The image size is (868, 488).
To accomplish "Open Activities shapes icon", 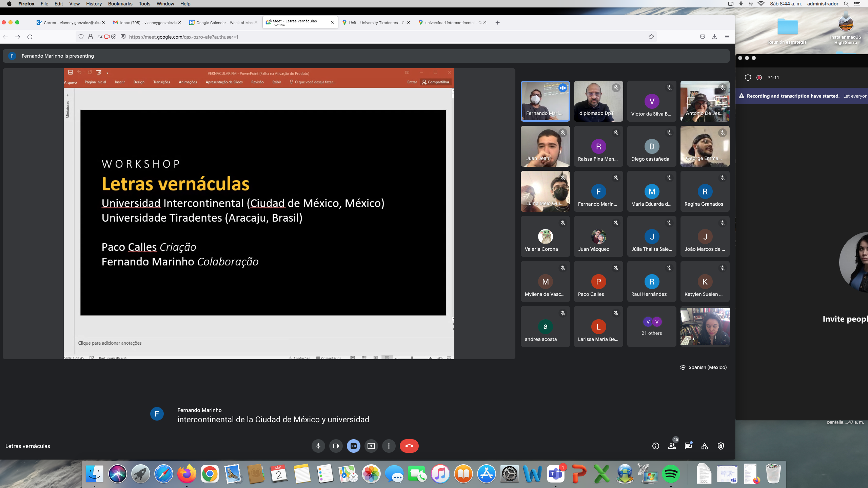I will click(x=705, y=446).
